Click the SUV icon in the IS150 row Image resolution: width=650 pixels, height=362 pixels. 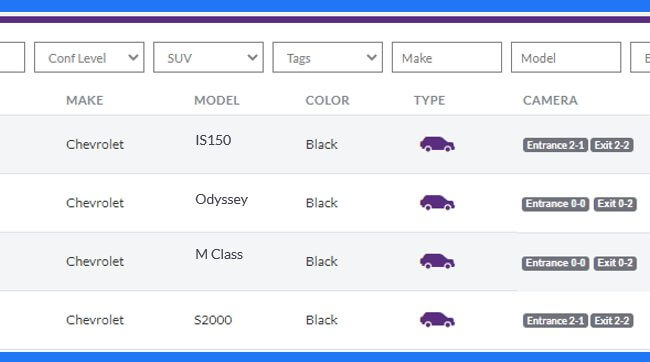(x=437, y=144)
